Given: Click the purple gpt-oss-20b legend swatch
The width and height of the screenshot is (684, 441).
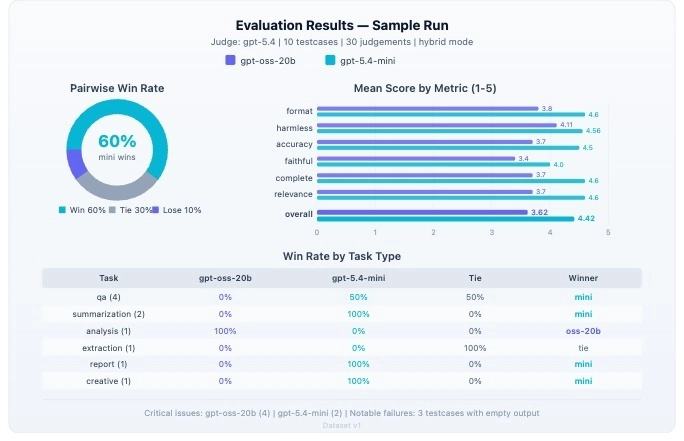Looking at the screenshot, I should tap(231, 60).
